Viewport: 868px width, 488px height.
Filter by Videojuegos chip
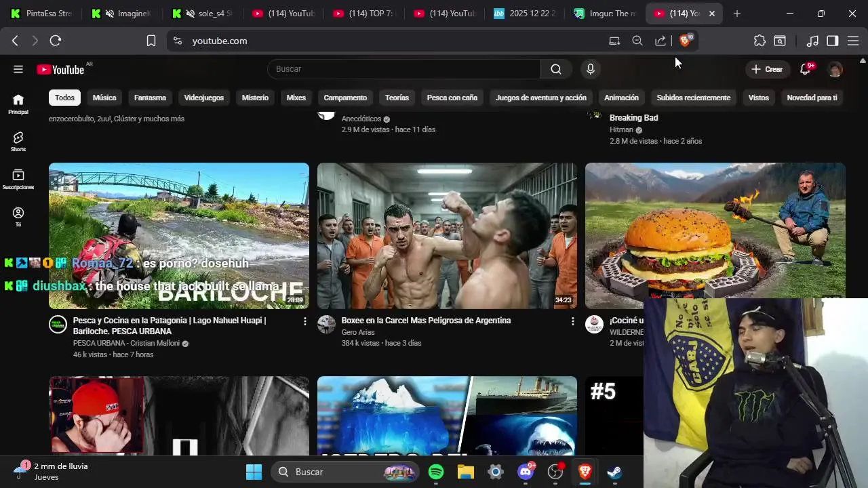tap(204, 98)
